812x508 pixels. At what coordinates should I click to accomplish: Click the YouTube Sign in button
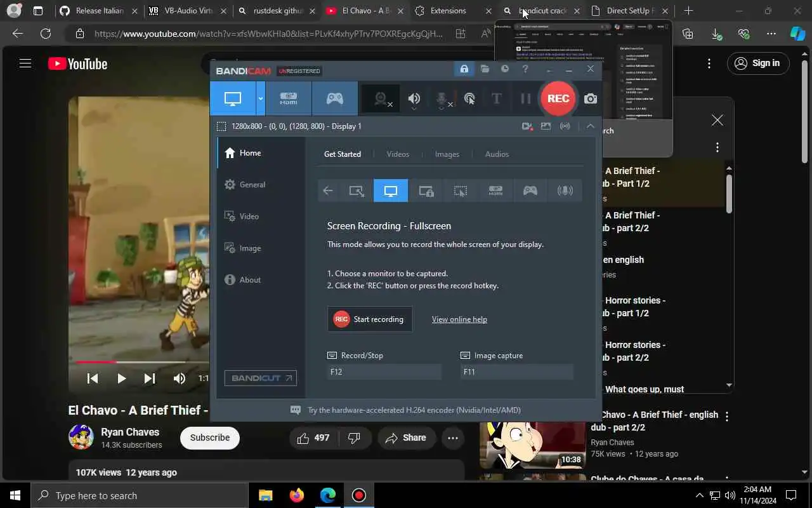(759, 63)
